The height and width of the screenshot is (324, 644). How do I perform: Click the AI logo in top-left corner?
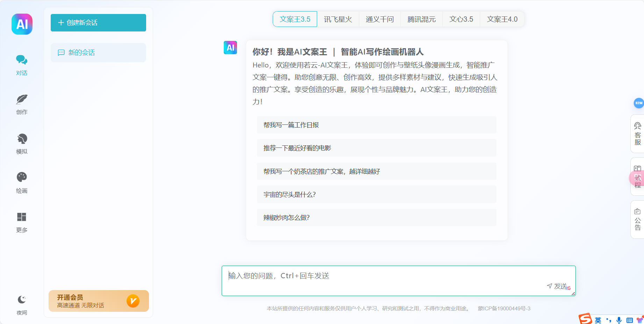[22, 24]
